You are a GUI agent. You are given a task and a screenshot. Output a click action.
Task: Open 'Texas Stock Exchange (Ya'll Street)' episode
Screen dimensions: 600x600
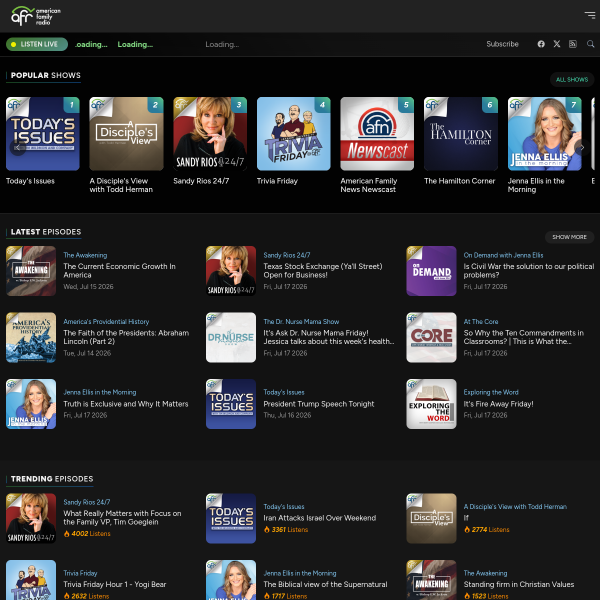[323, 271]
